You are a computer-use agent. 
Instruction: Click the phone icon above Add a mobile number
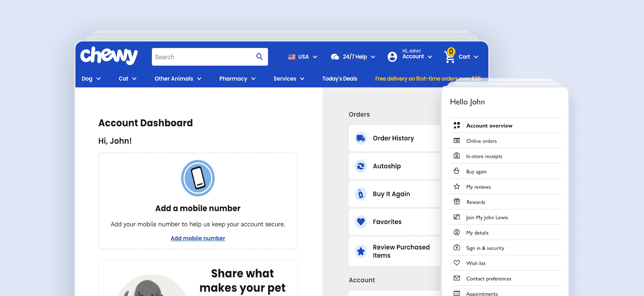click(x=198, y=178)
